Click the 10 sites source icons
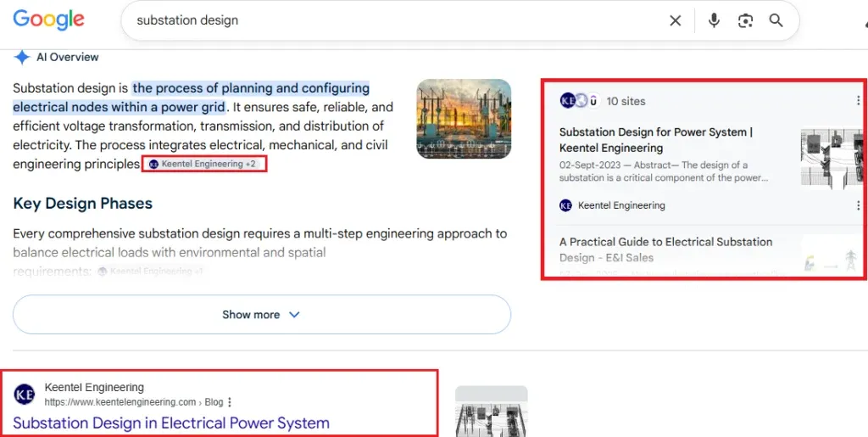 pyautogui.click(x=580, y=101)
